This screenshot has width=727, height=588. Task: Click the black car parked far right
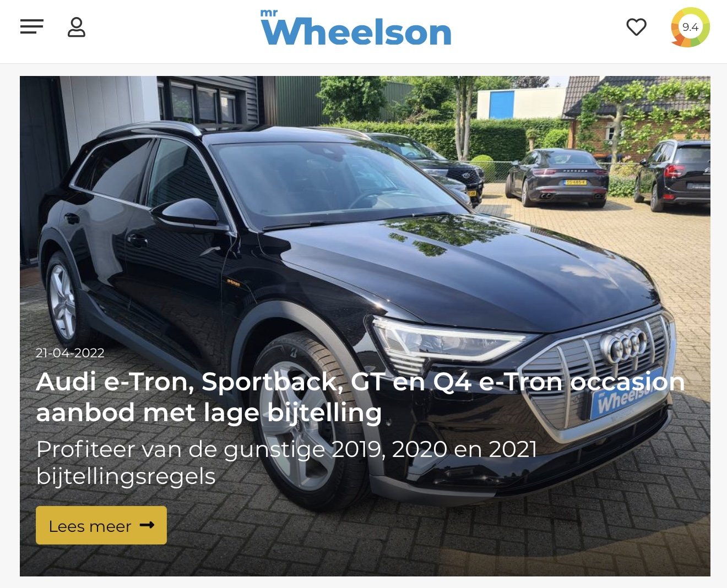point(673,175)
